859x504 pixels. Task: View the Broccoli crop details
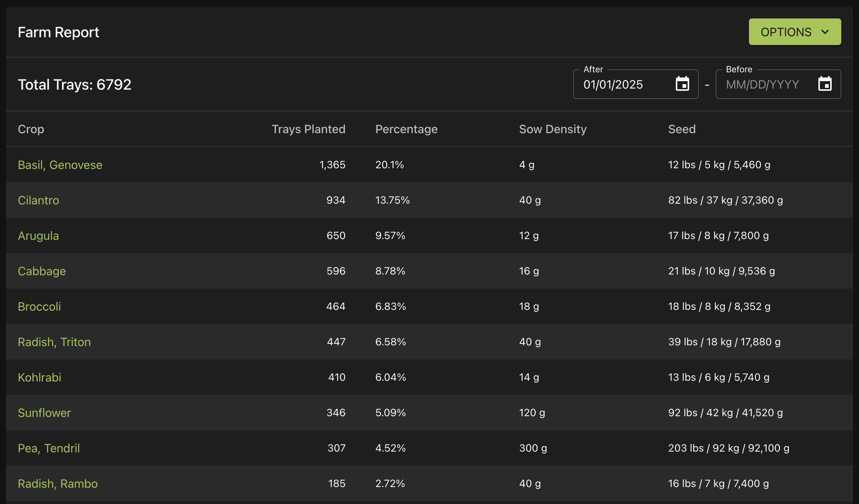(x=39, y=306)
